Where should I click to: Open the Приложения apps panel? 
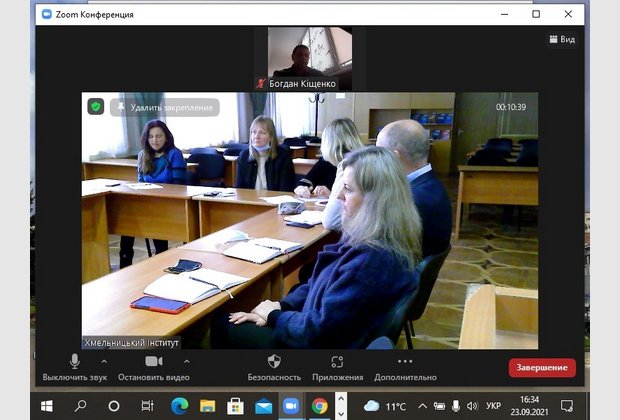coord(337,367)
